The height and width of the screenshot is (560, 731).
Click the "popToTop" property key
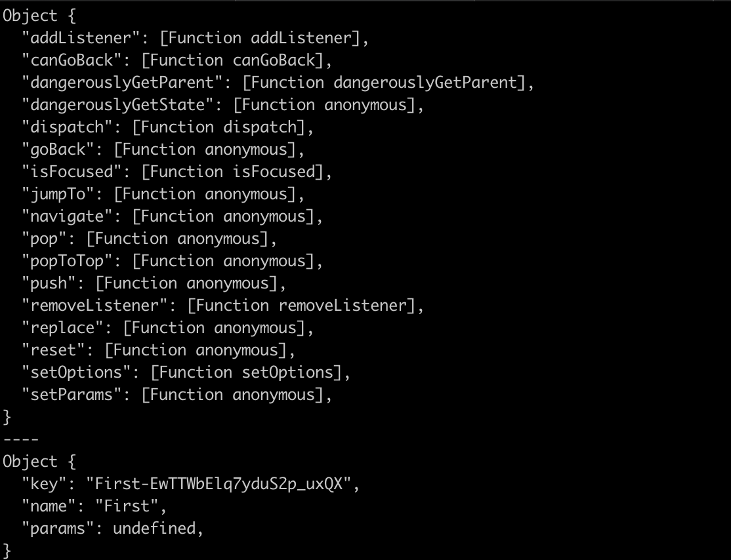click(67, 261)
